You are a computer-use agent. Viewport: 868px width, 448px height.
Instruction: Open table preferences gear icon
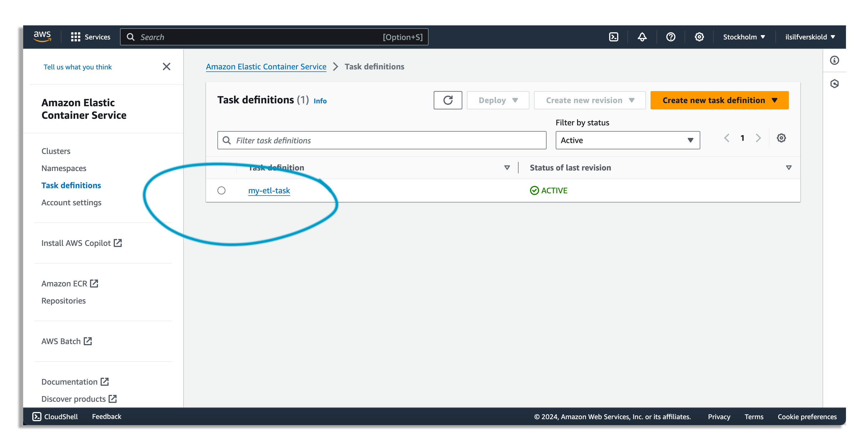(781, 138)
